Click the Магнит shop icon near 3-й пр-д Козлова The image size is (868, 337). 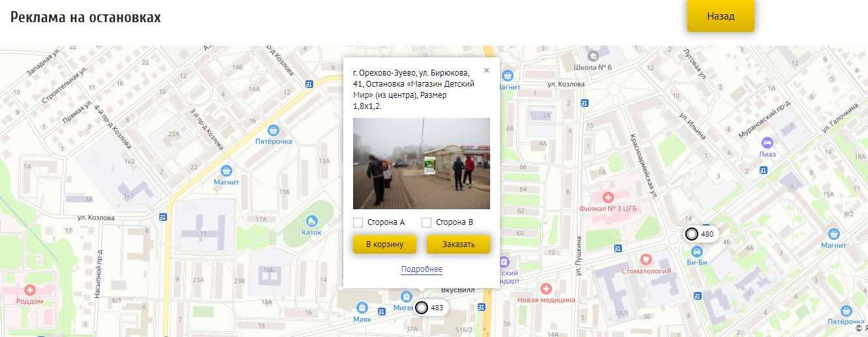pyautogui.click(x=226, y=171)
